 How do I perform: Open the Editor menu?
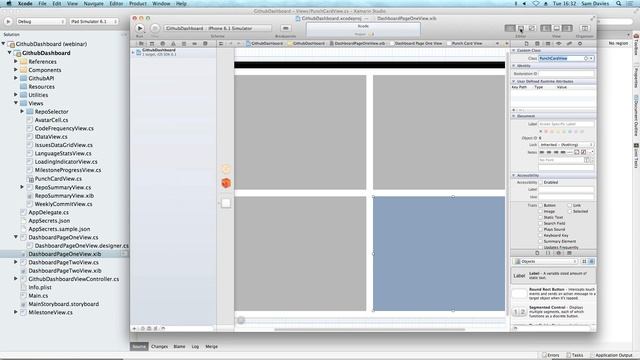point(116,3)
